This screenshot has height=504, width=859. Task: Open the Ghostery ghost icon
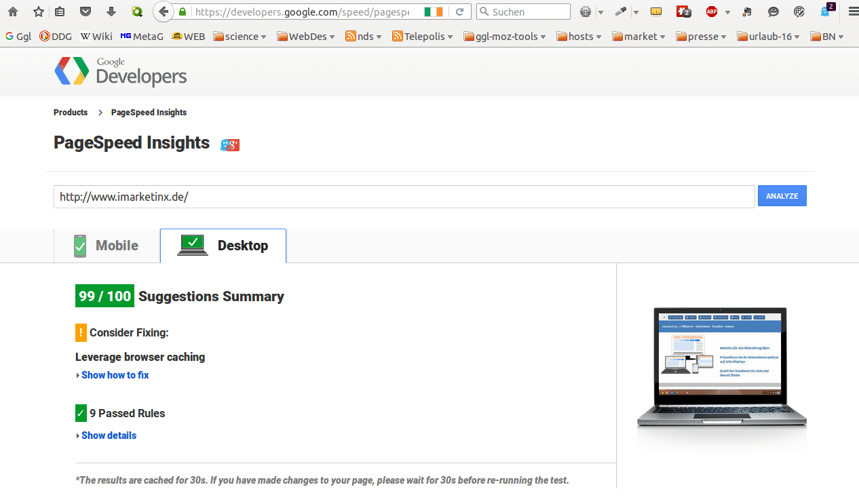point(826,11)
